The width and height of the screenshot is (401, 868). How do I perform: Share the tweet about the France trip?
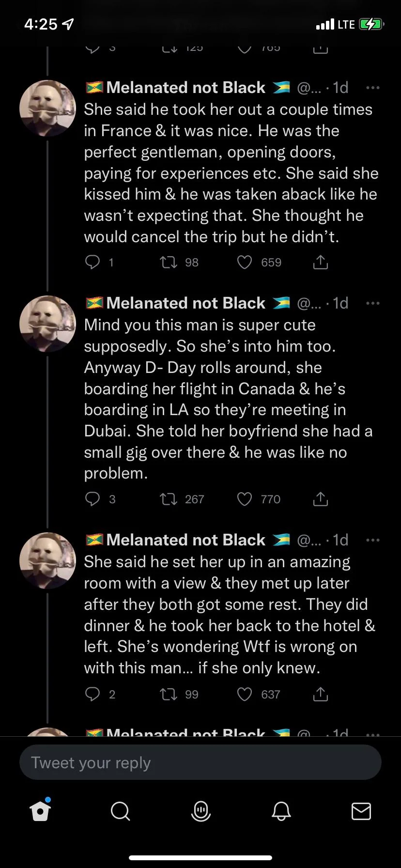[320, 263]
